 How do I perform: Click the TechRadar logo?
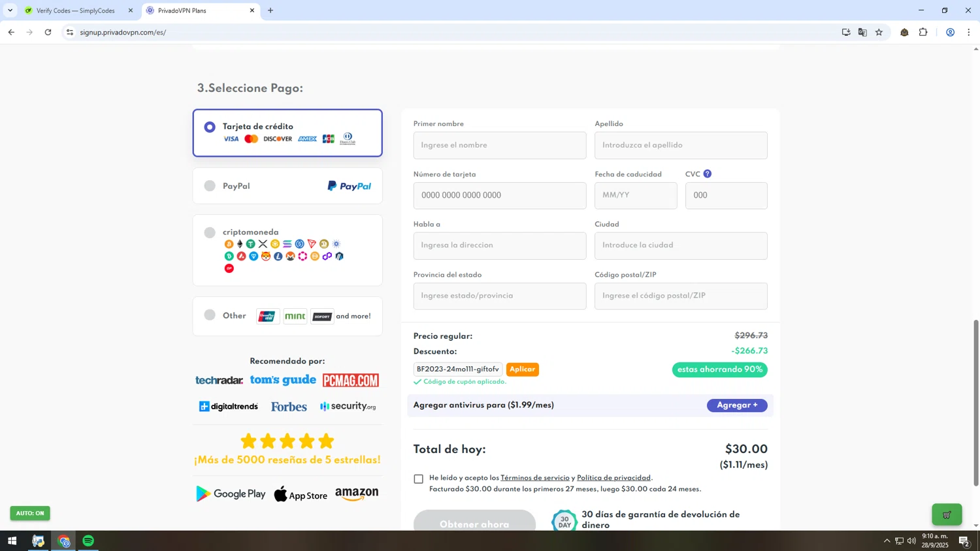(220, 381)
